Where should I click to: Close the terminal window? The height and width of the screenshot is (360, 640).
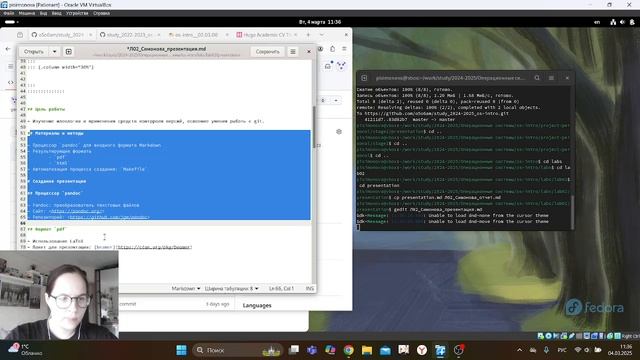click(567, 78)
